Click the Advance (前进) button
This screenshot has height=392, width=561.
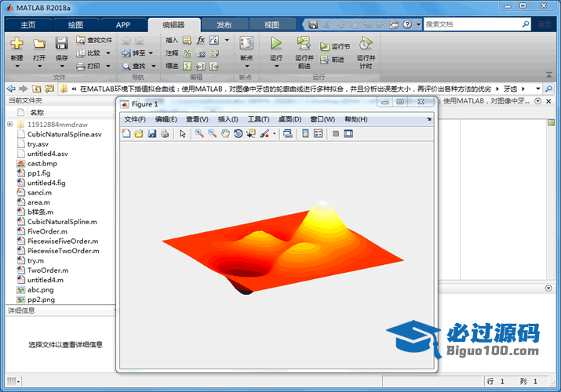click(333, 60)
